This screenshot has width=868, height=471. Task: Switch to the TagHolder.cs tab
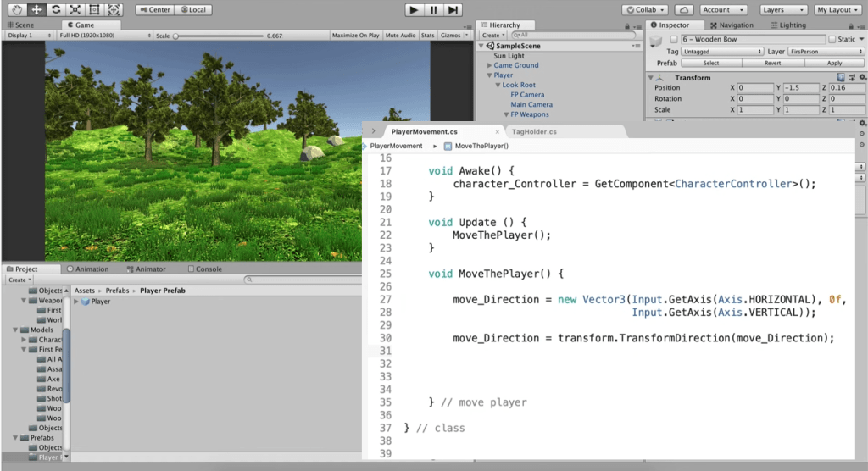534,132
